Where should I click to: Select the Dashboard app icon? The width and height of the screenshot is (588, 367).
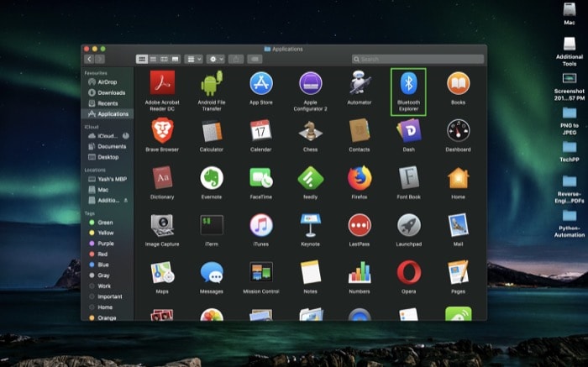pos(458,130)
